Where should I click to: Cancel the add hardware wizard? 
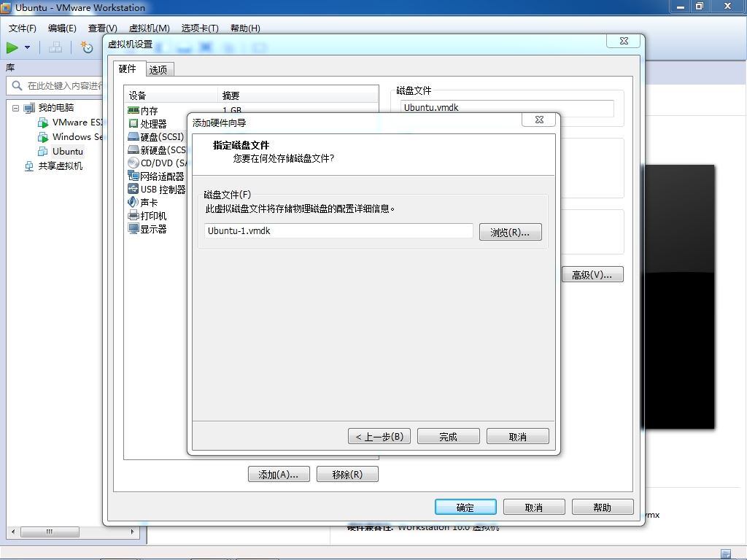point(518,436)
